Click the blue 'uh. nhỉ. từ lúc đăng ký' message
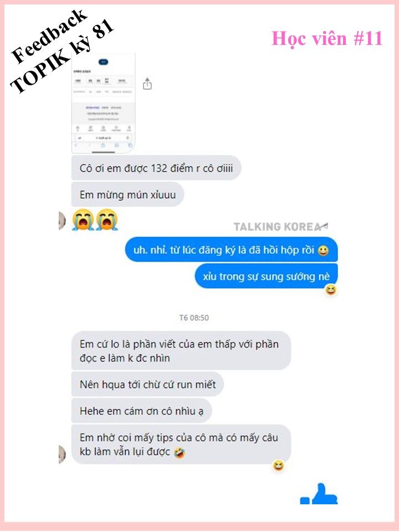Image resolution: width=399 pixels, height=532 pixels. [232, 250]
